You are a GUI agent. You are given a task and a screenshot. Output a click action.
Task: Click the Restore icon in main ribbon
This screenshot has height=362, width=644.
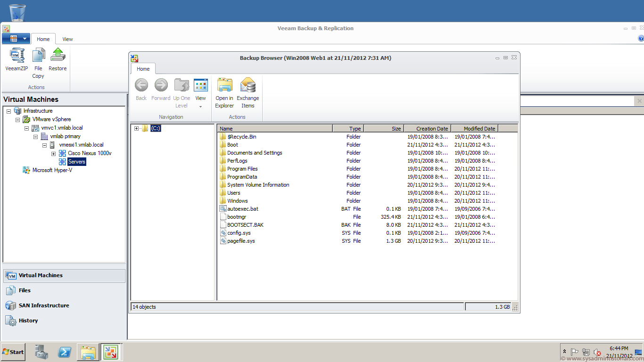(x=58, y=59)
